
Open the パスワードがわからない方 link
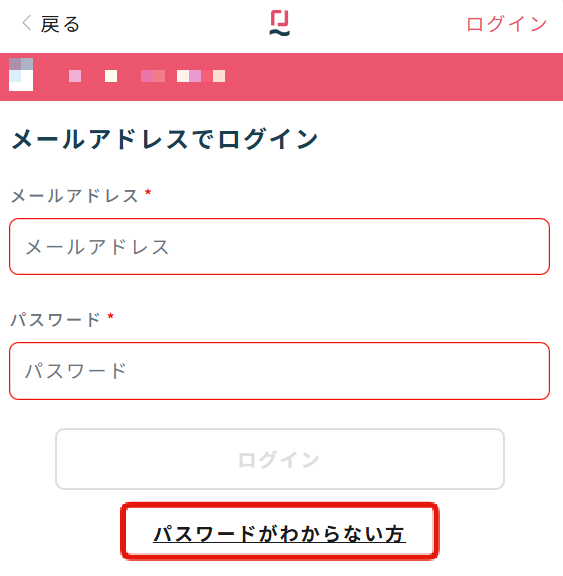279,534
